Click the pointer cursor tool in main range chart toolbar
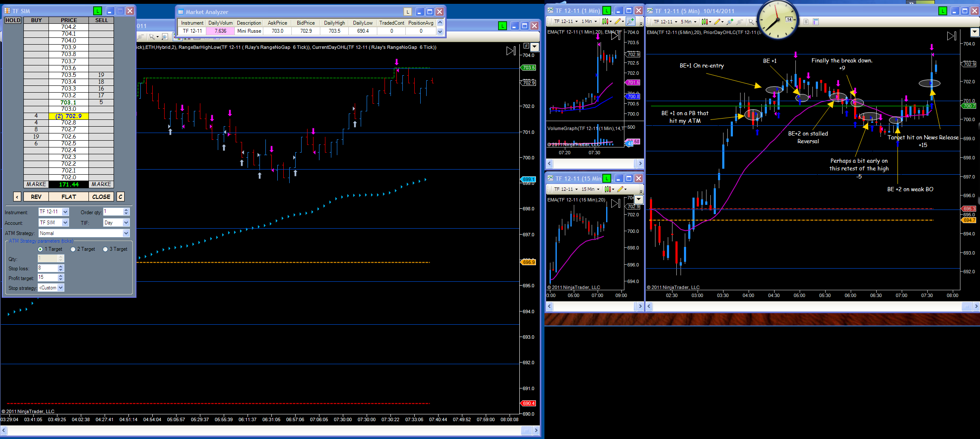Viewport: 980px width, 439px height. 152,37
